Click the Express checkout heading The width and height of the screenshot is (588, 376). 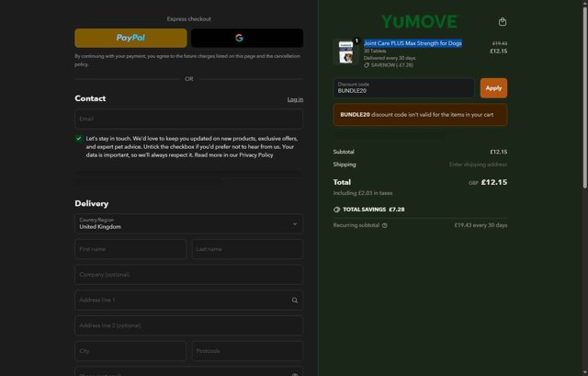click(x=189, y=19)
